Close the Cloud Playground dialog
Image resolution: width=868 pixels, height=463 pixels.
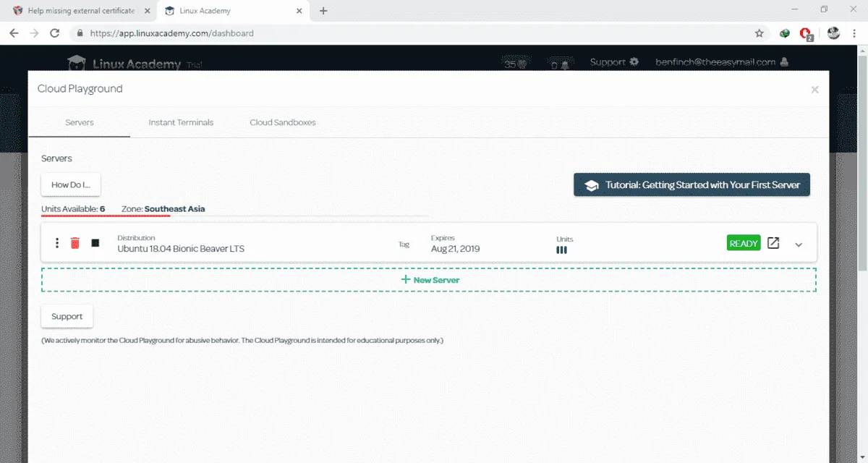814,90
